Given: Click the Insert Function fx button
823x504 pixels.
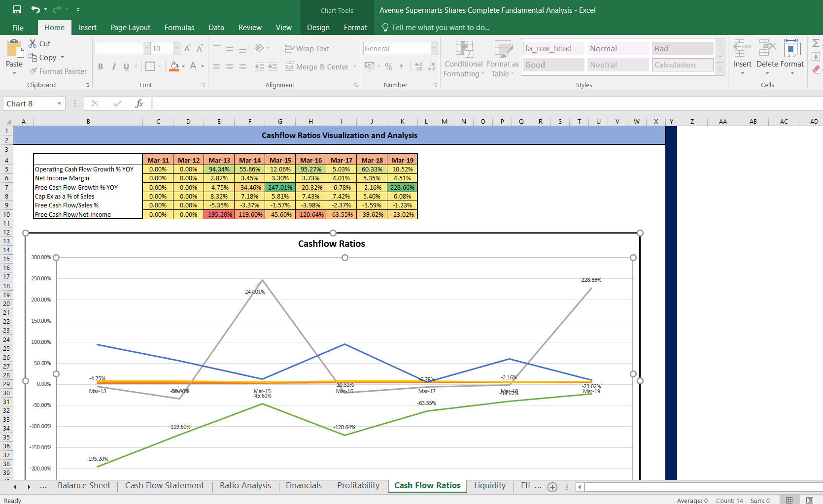Looking at the screenshot, I should 139,103.
